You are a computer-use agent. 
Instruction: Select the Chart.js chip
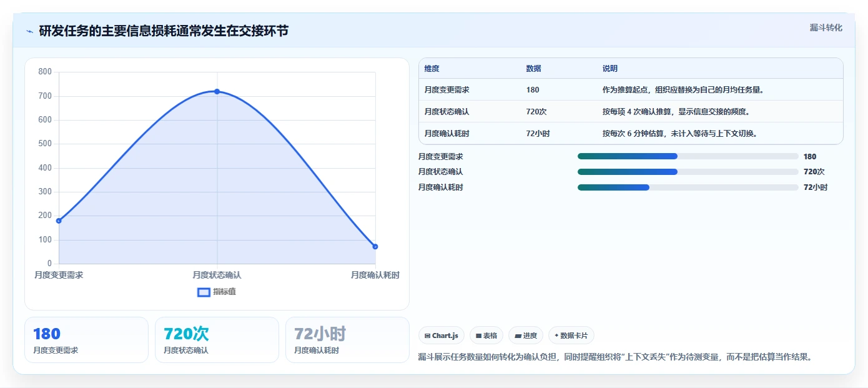point(441,336)
